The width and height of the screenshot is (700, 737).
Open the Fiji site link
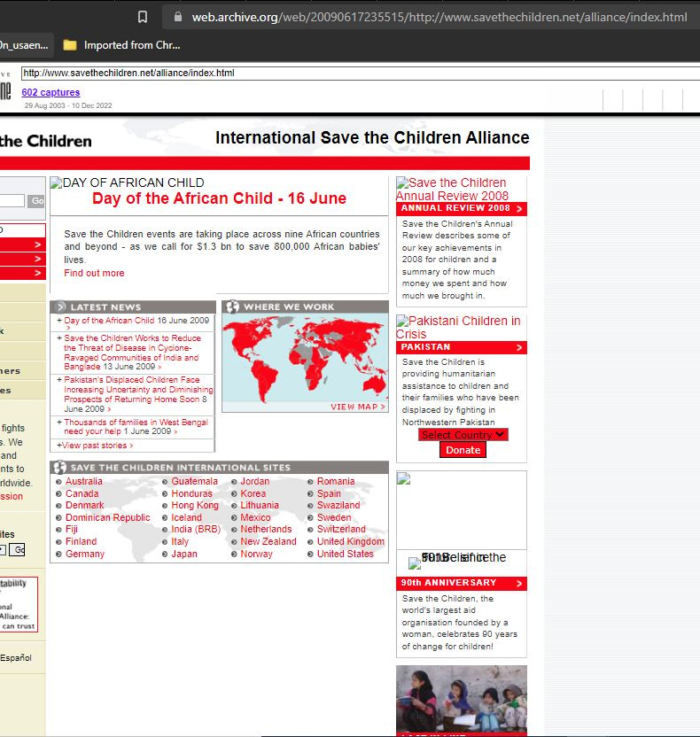coord(72,529)
